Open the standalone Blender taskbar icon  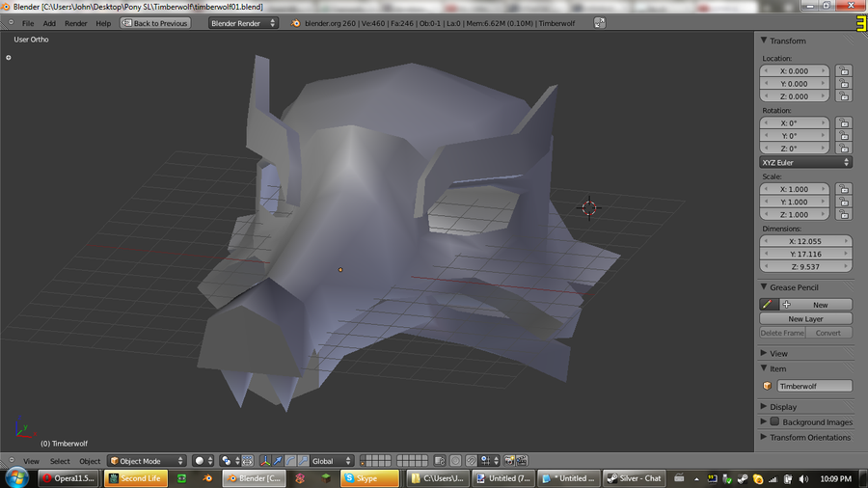tap(207, 478)
